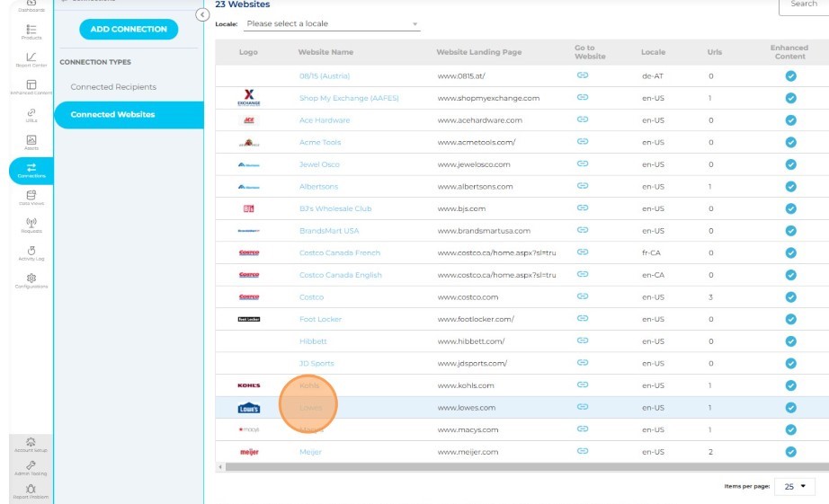Open the Report Center sidebar icon
Screen dimensions: 829x504
[x=31, y=59]
